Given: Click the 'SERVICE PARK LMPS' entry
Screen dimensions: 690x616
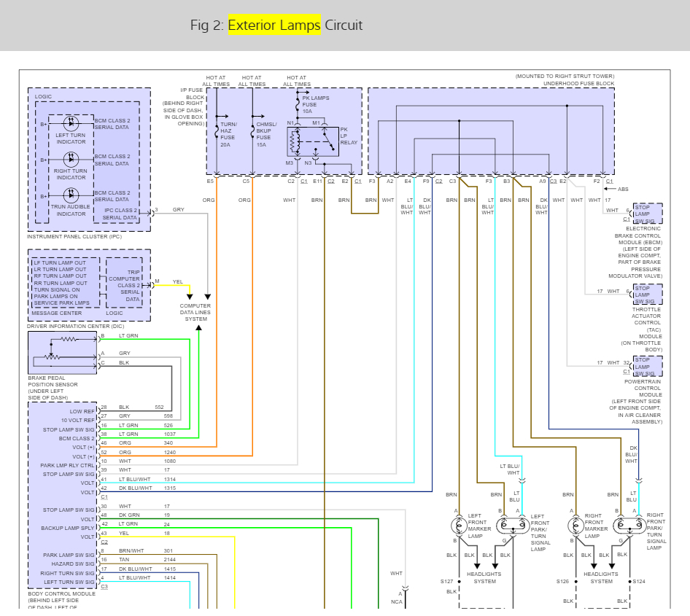Looking at the screenshot, I should click(61, 303).
